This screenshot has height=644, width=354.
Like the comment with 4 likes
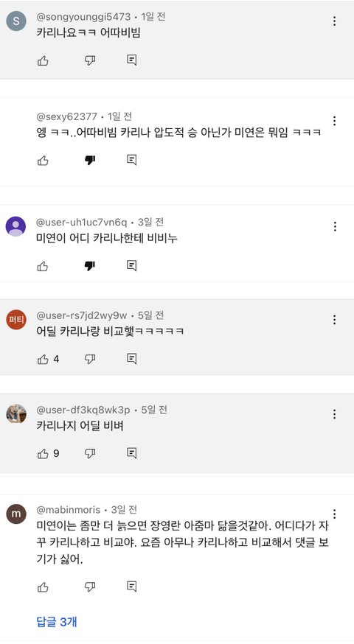43,360
